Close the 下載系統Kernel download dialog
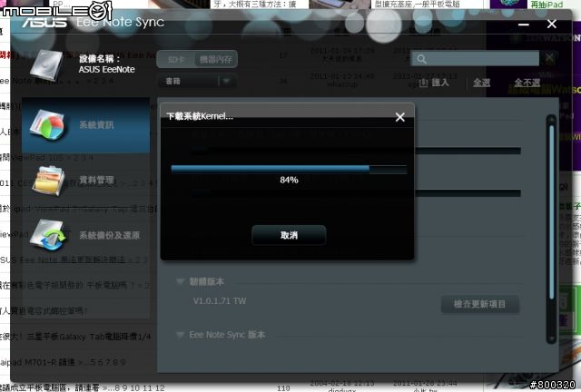Image resolution: width=581 pixels, height=392 pixels. [399, 117]
